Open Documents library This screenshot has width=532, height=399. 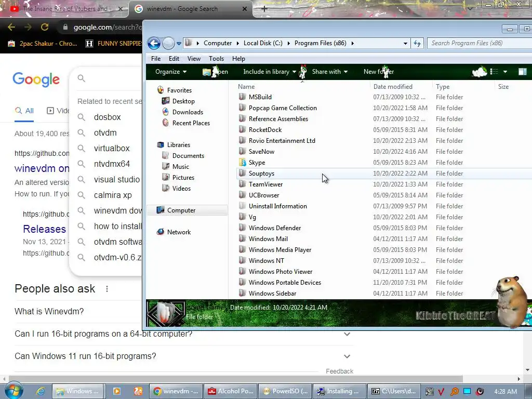188,156
